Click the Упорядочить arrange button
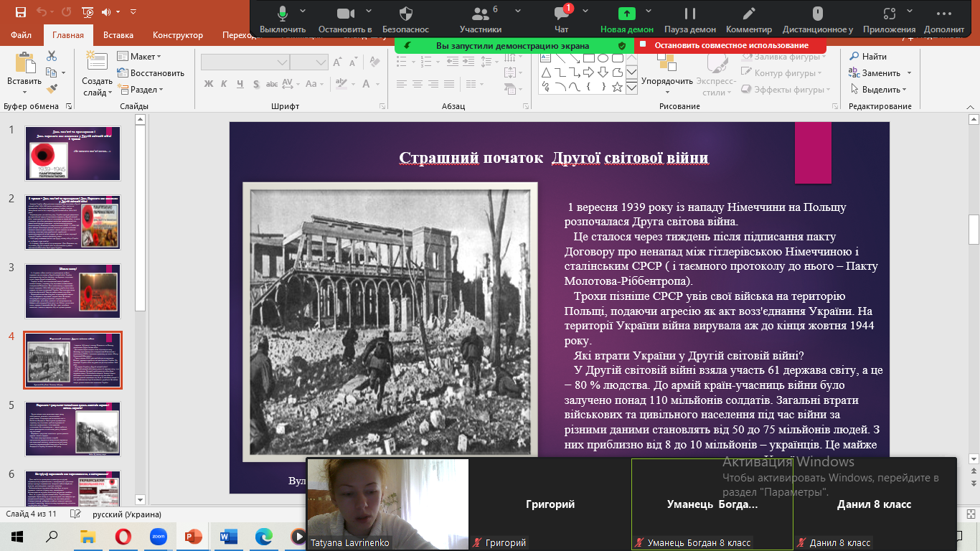This screenshot has width=980, height=551. 667,74
